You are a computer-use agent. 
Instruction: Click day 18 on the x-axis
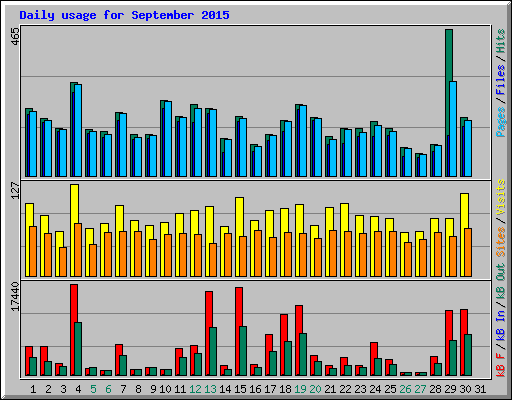pyautogui.click(x=285, y=389)
